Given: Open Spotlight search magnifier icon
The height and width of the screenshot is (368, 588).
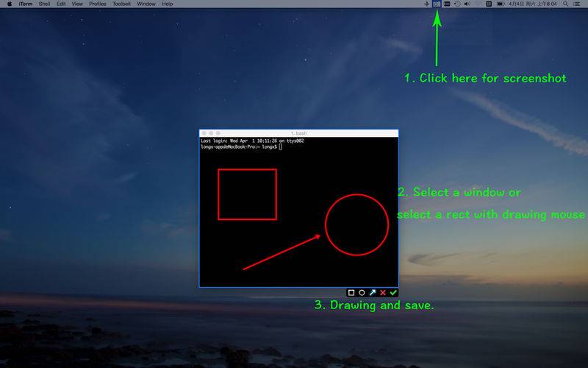Looking at the screenshot, I should tap(565, 4).
